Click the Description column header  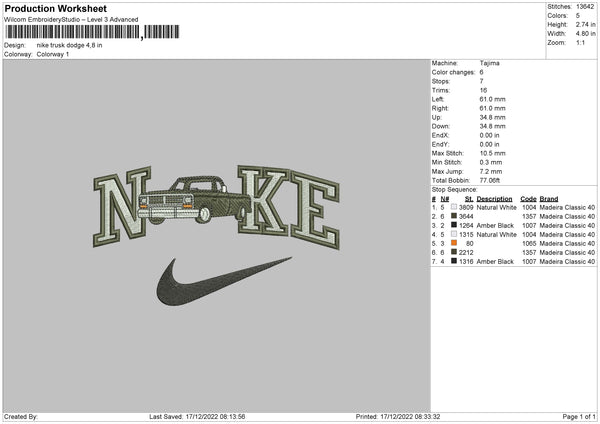(494, 199)
